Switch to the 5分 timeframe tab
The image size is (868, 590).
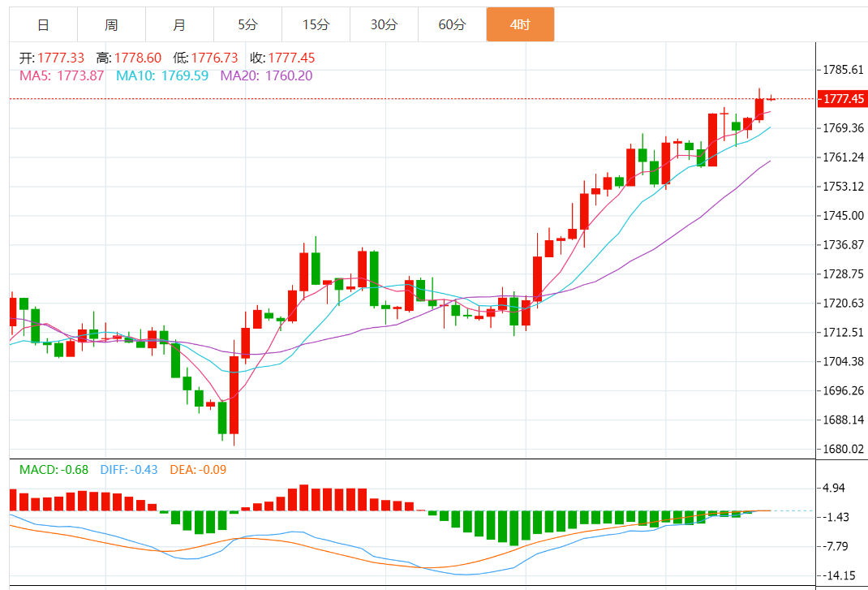(x=247, y=25)
